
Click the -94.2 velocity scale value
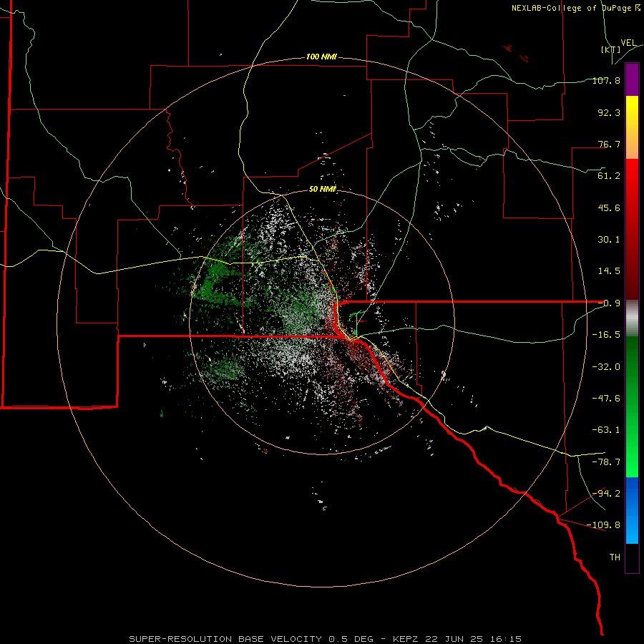click(x=606, y=493)
